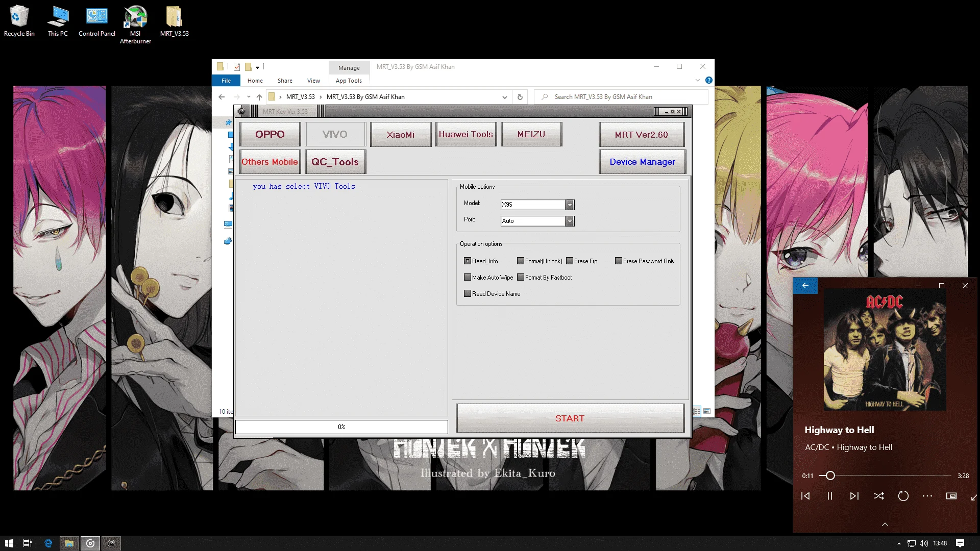Launch MSI Afterburner desktop shortcut
980x551 pixels.
(x=135, y=24)
